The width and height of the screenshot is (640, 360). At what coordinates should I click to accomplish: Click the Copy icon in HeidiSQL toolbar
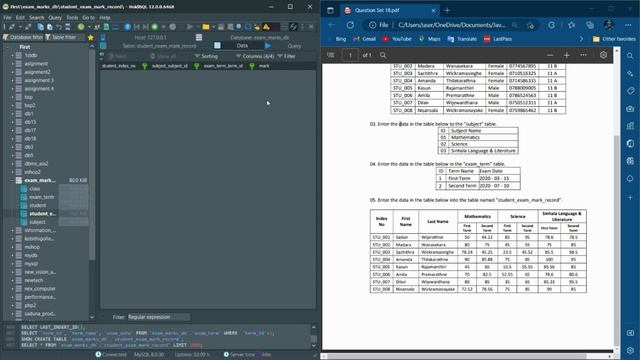point(40,27)
